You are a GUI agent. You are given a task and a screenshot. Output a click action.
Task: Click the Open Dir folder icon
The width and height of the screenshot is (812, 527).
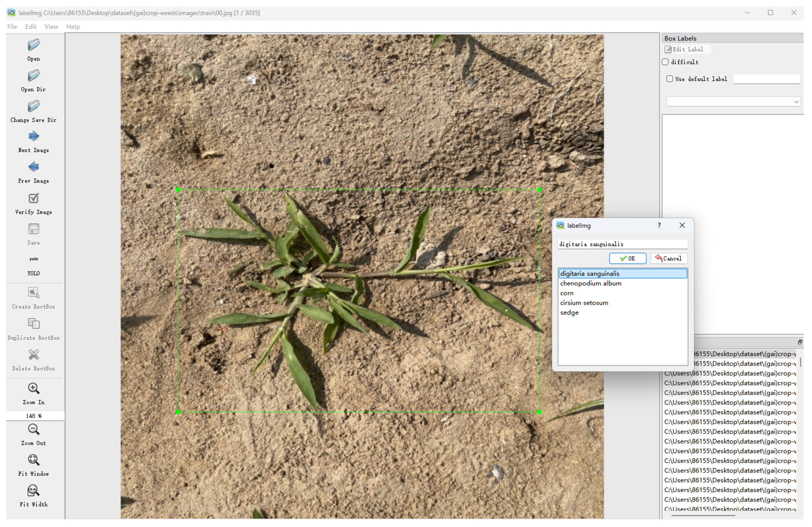[x=33, y=76]
